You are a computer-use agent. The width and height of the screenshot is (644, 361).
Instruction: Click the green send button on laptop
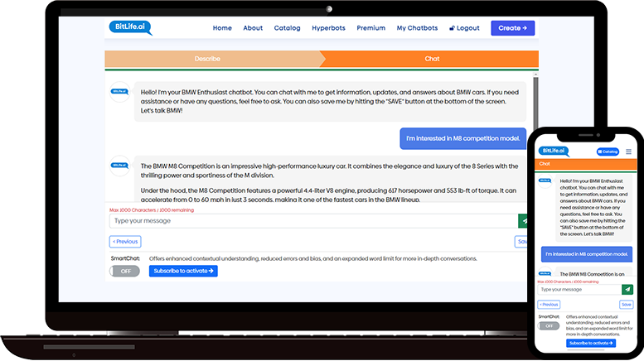pyautogui.click(x=523, y=221)
